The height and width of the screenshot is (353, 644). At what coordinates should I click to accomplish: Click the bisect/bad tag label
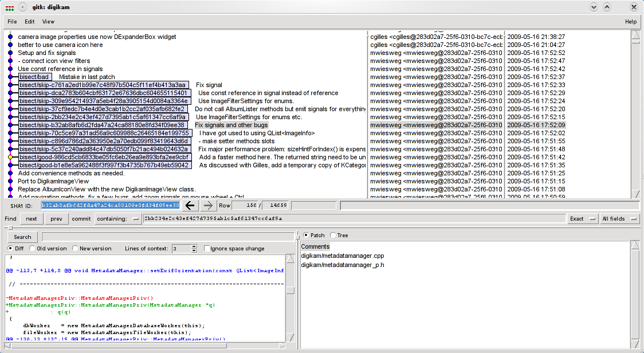(x=34, y=77)
